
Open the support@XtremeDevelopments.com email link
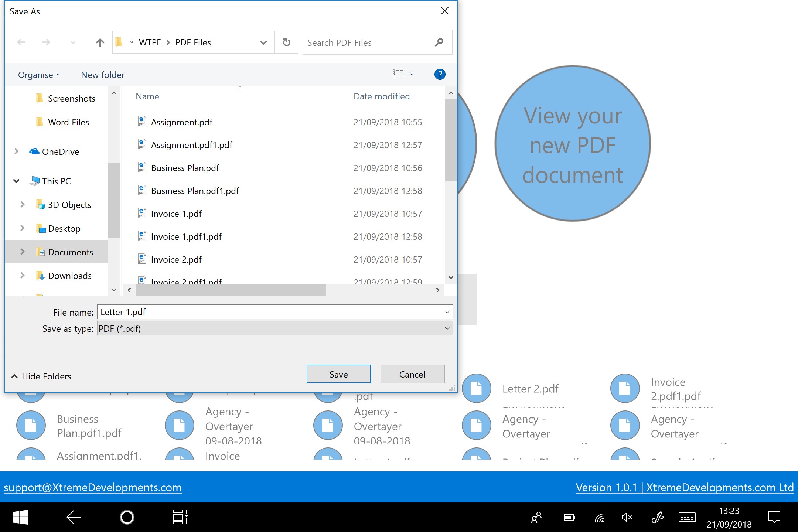[92, 488]
